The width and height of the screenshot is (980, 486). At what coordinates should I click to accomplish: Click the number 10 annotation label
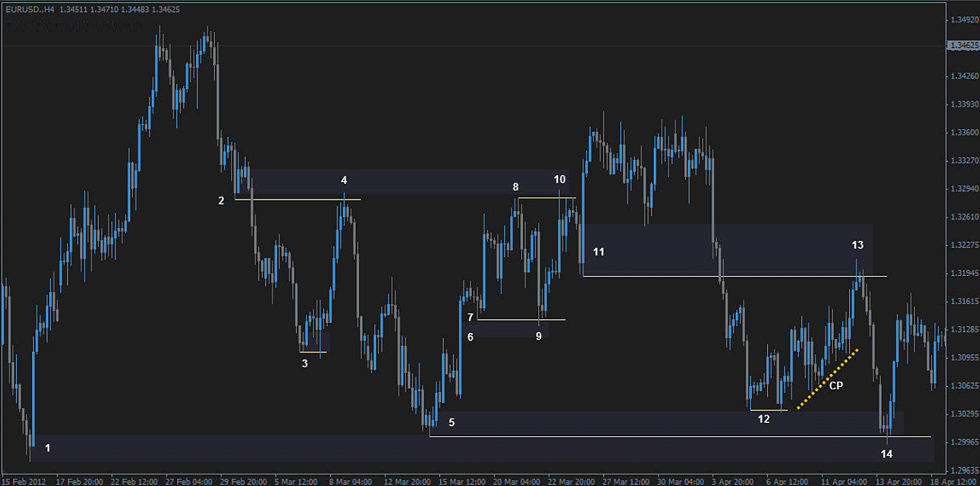click(559, 179)
